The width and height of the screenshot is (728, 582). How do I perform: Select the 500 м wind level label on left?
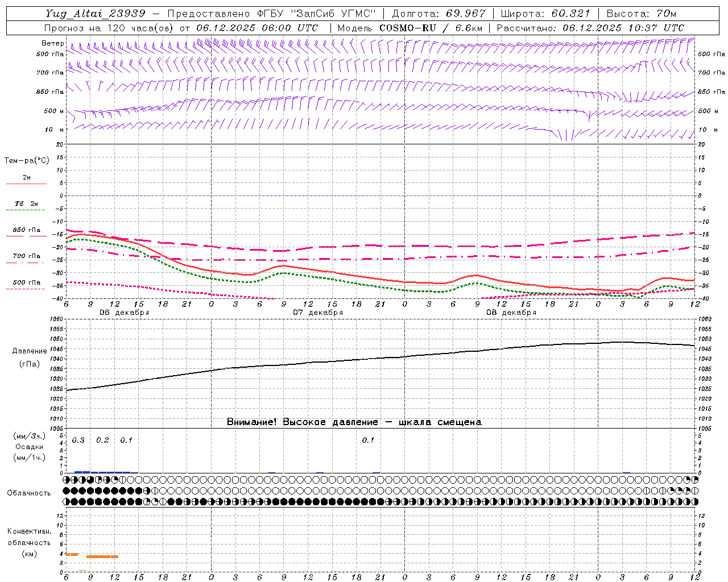tap(54, 111)
